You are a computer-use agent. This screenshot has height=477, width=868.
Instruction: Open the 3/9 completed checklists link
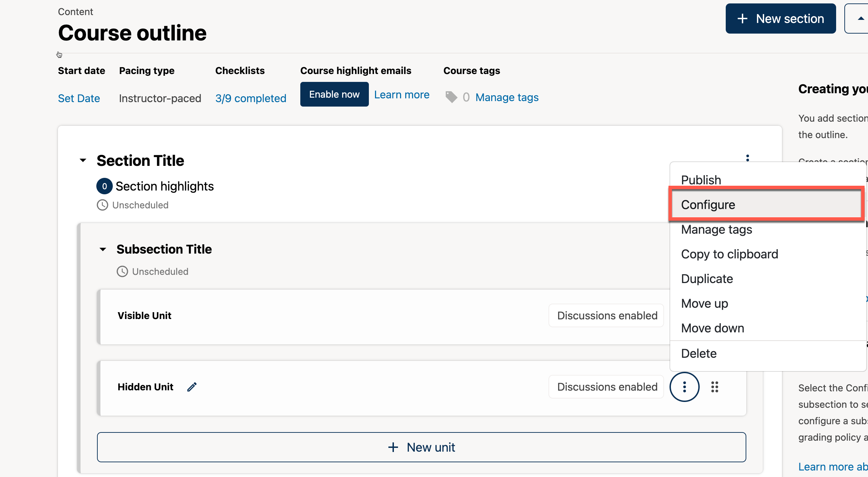(251, 98)
